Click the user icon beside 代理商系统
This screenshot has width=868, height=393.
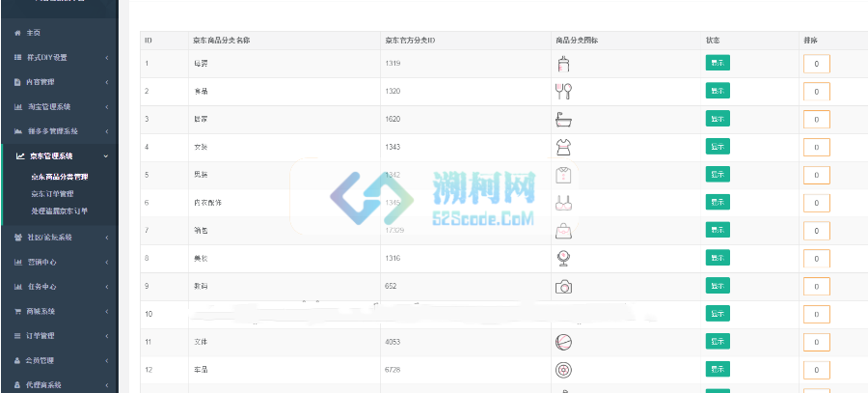point(17,384)
